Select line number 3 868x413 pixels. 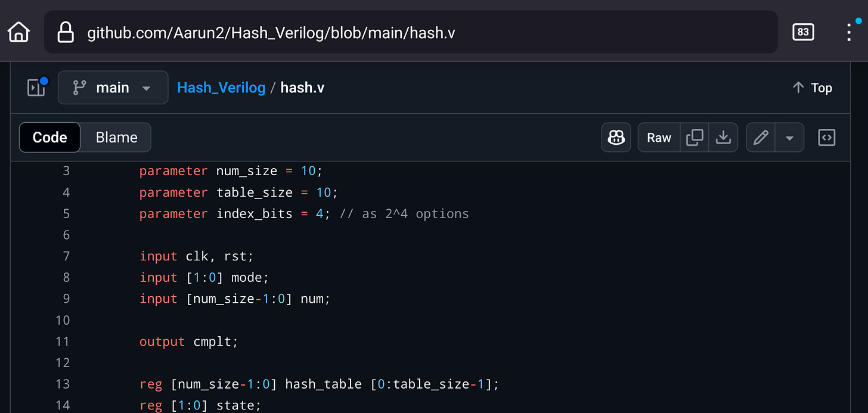66,171
